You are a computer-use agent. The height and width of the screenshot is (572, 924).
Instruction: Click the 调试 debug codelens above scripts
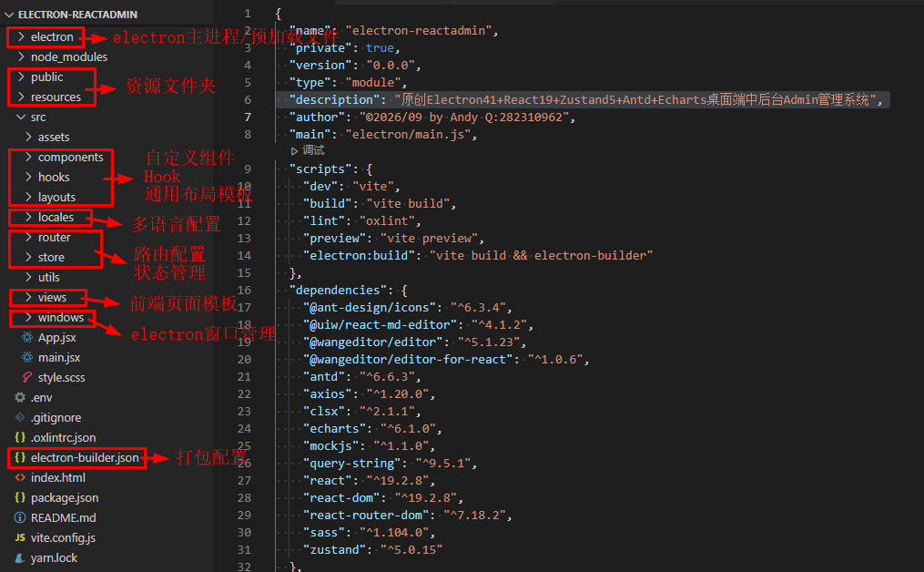308,151
